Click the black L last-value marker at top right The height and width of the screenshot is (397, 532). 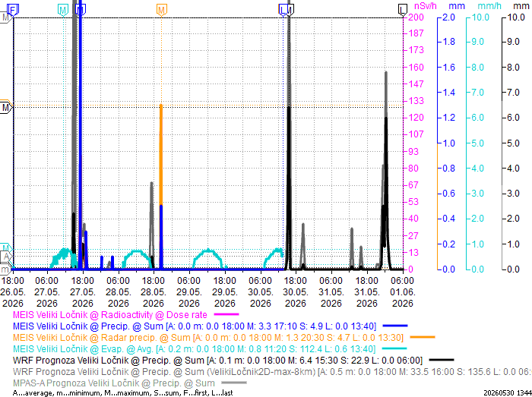[x=402, y=10]
